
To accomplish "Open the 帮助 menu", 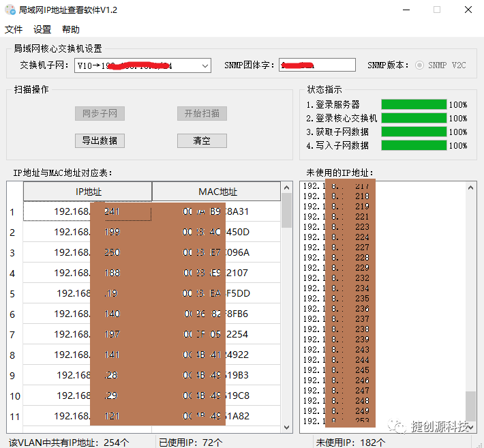I will [71, 29].
